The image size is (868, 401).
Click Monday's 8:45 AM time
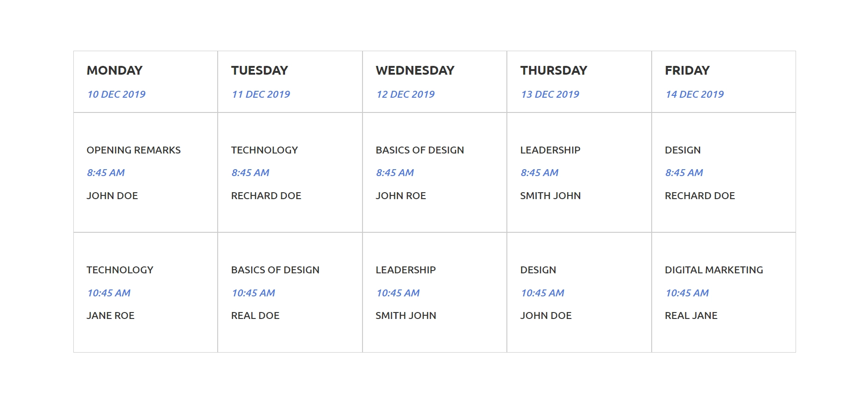pos(106,172)
